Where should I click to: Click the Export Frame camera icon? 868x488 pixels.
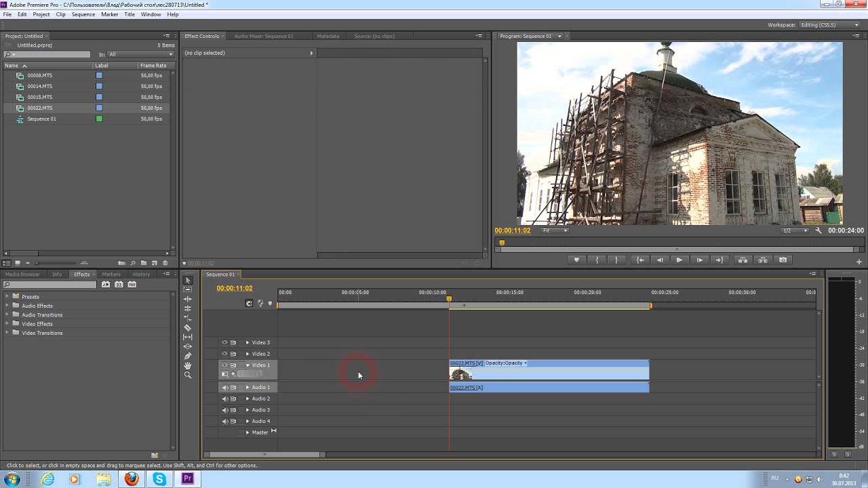783,260
